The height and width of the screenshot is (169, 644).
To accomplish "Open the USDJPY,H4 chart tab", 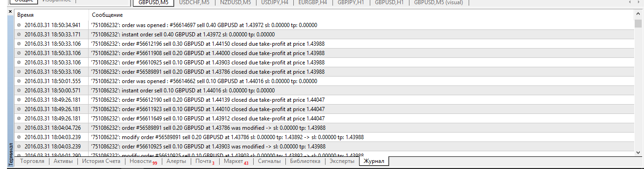I will (275, 2).
